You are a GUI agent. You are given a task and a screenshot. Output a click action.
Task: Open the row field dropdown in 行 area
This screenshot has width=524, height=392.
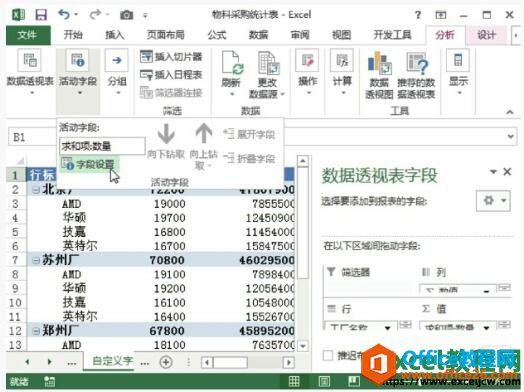click(x=388, y=328)
